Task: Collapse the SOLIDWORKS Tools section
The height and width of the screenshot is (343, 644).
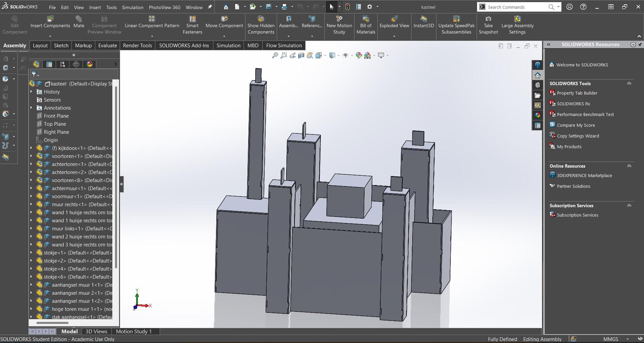Action: click(x=629, y=83)
